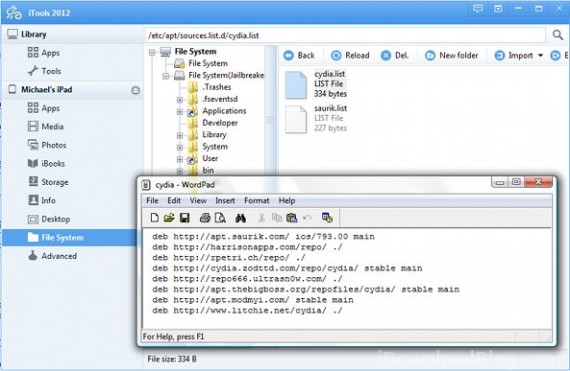This screenshot has width=570, height=371.
Task: Select the saurik.list file icon
Action: point(296,119)
